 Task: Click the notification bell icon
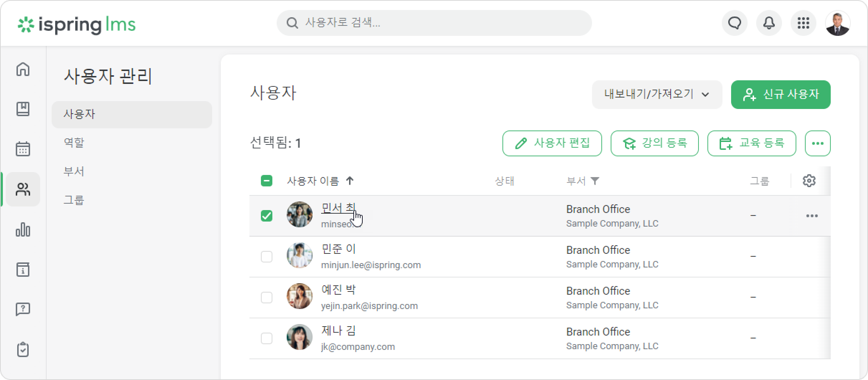769,23
